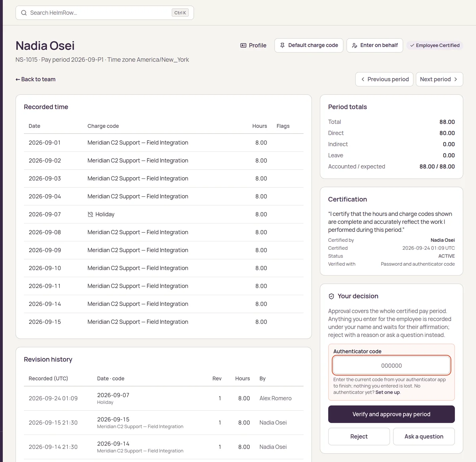Click revision timestamp 2026-09-14 21:30

[53, 447]
